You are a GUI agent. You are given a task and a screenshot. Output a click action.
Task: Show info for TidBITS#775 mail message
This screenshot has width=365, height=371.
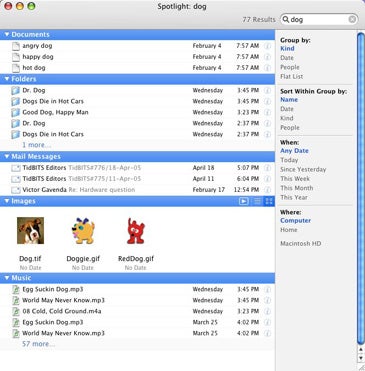tap(267, 179)
